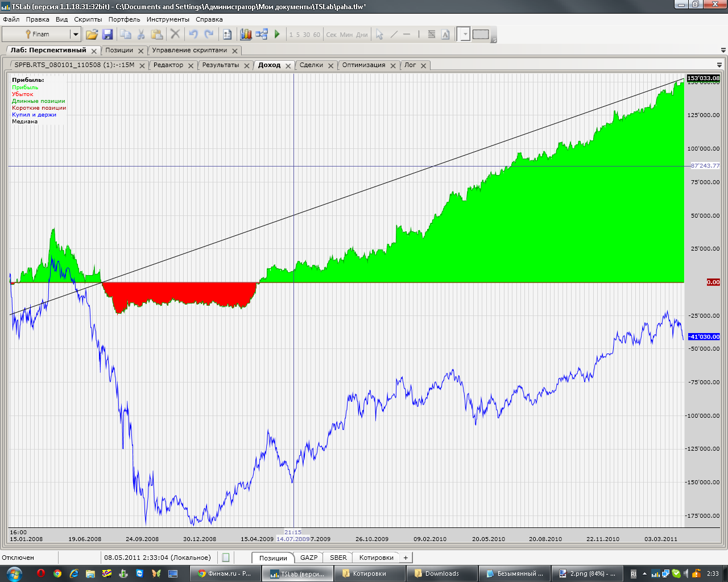The image size is (728, 582).
Task: Click the Delete X icon in the toolbar
Action: coord(175,34)
